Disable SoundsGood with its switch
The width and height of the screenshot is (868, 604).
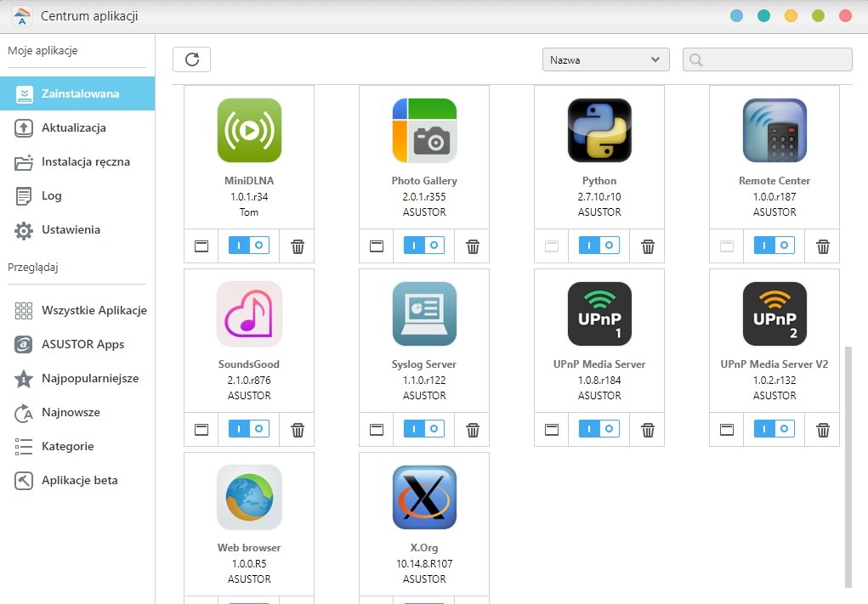pyautogui.click(x=249, y=429)
